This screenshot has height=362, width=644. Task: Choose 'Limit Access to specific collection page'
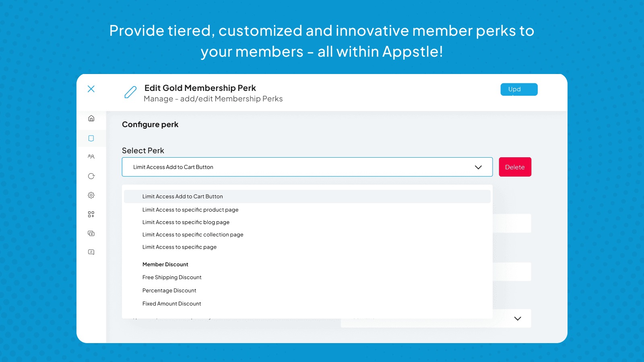(x=193, y=234)
